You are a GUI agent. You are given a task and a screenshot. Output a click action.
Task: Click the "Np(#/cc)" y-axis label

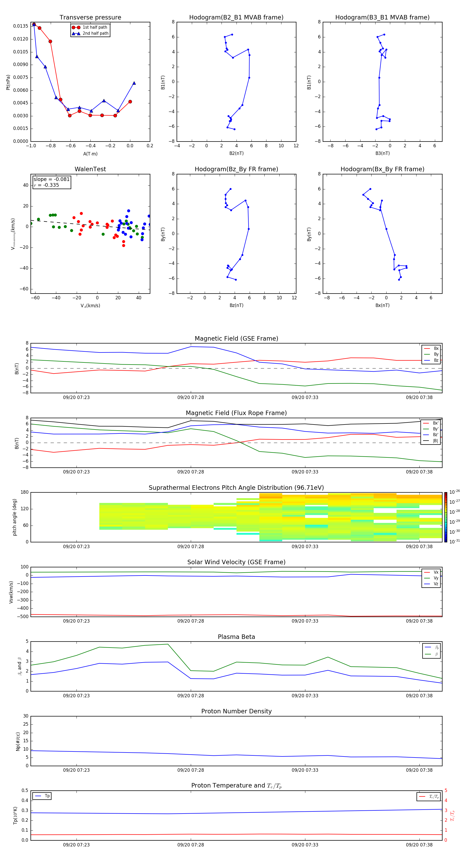[x=18, y=742]
